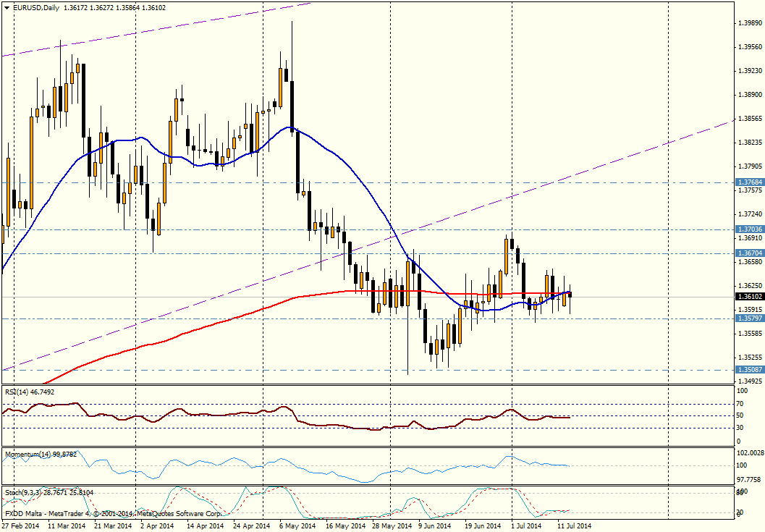765x532 pixels.
Task: Click the RSI 70 level scale value
Action: click(x=741, y=404)
